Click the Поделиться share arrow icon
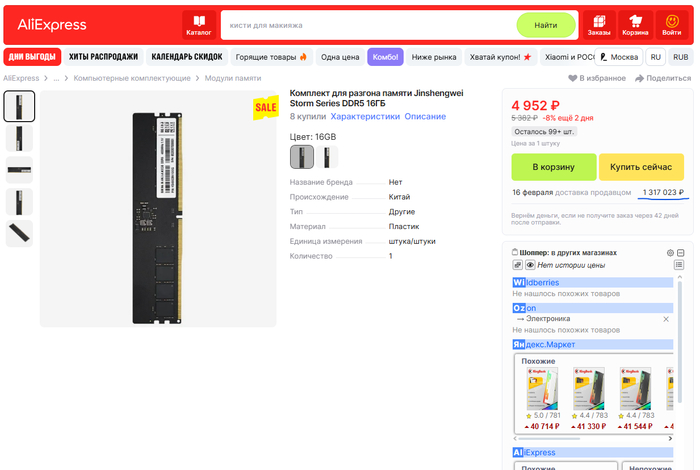700x470 pixels. tap(640, 77)
